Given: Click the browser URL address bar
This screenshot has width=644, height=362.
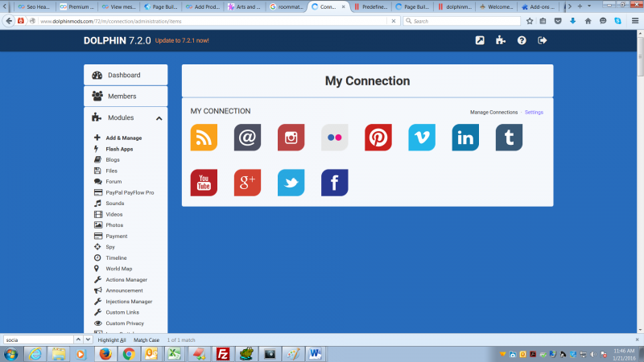Looking at the screenshot, I should (213, 21).
